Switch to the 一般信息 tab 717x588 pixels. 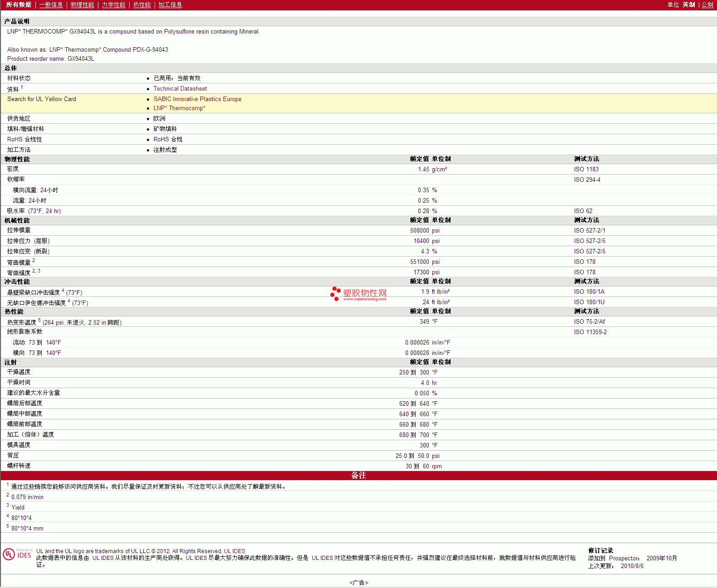[51, 5]
